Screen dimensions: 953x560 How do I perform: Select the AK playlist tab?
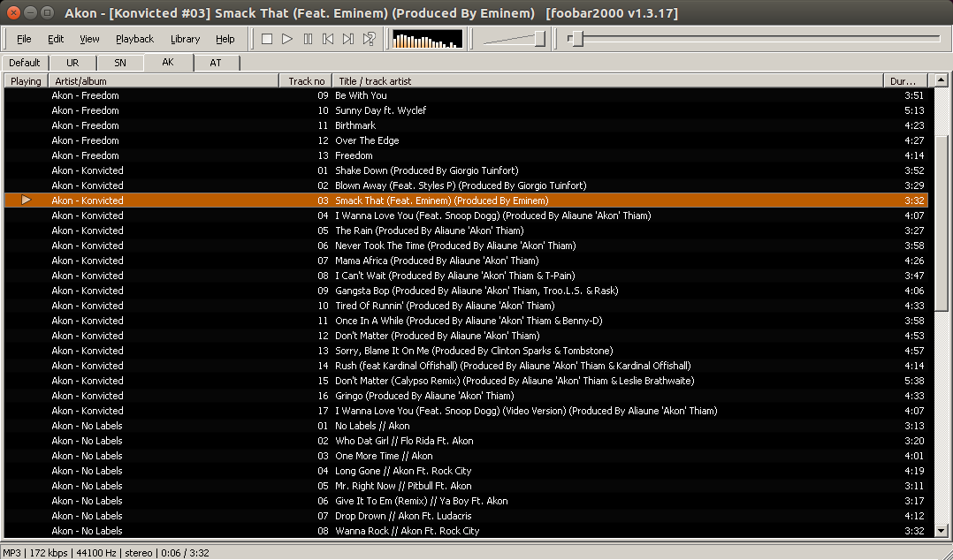pyautogui.click(x=168, y=62)
